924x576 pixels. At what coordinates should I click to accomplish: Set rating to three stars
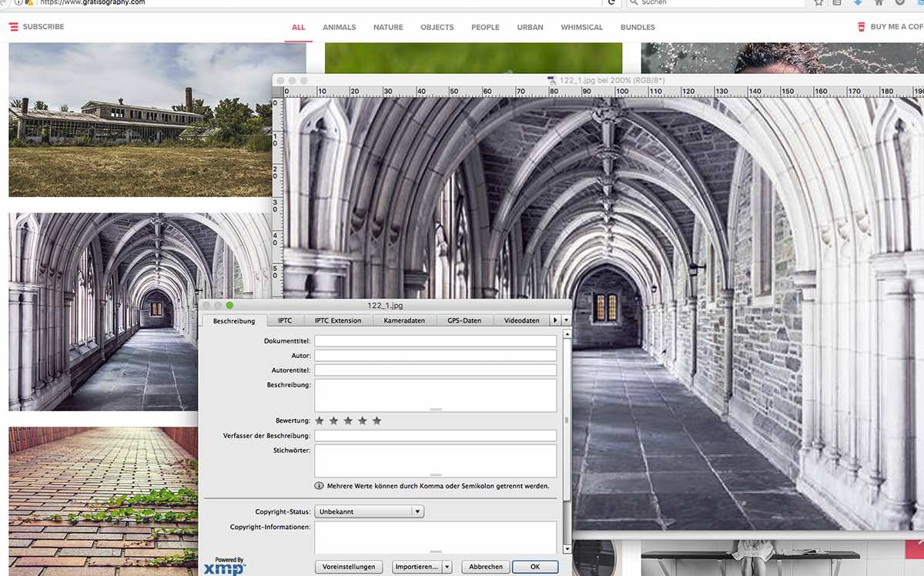(348, 420)
